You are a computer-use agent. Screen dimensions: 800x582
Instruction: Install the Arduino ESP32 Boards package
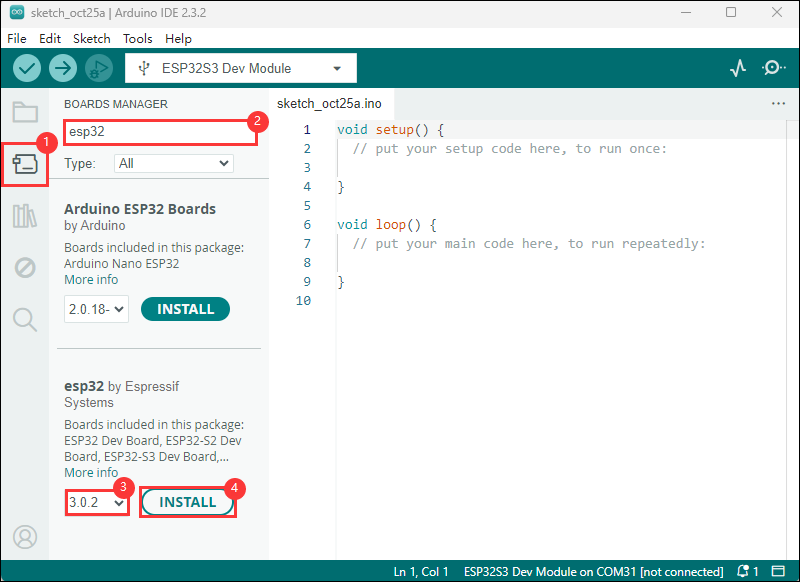(x=185, y=309)
